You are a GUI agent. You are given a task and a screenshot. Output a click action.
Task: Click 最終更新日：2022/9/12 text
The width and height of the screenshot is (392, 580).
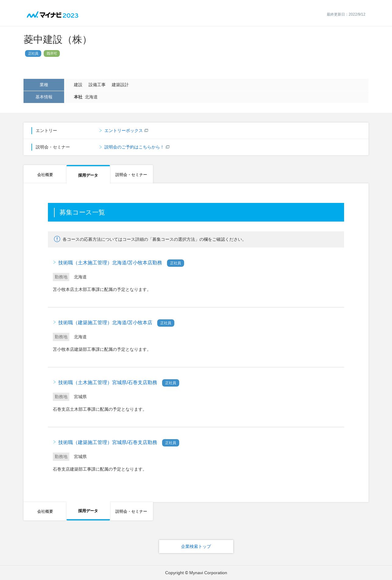point(346,14)
